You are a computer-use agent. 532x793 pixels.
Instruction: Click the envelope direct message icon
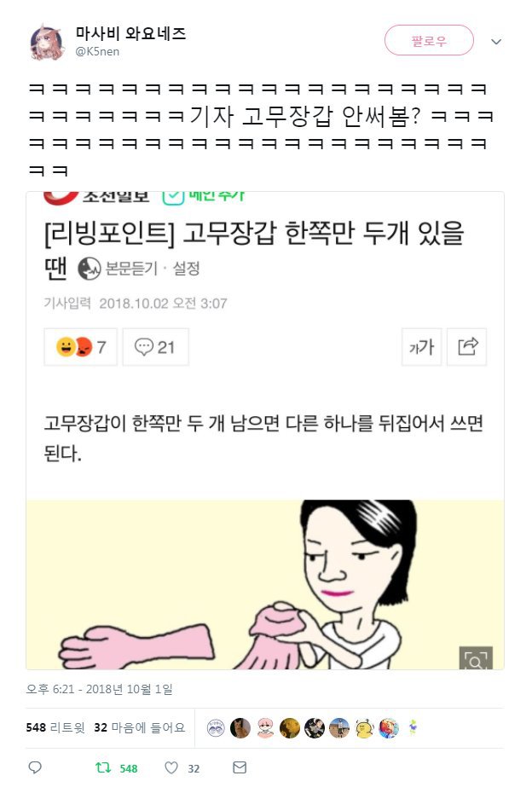(240, 767)
